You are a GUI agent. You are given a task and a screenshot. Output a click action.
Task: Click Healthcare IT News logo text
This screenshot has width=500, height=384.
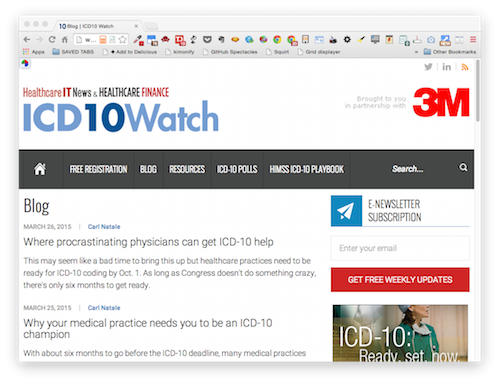(57, 92)
